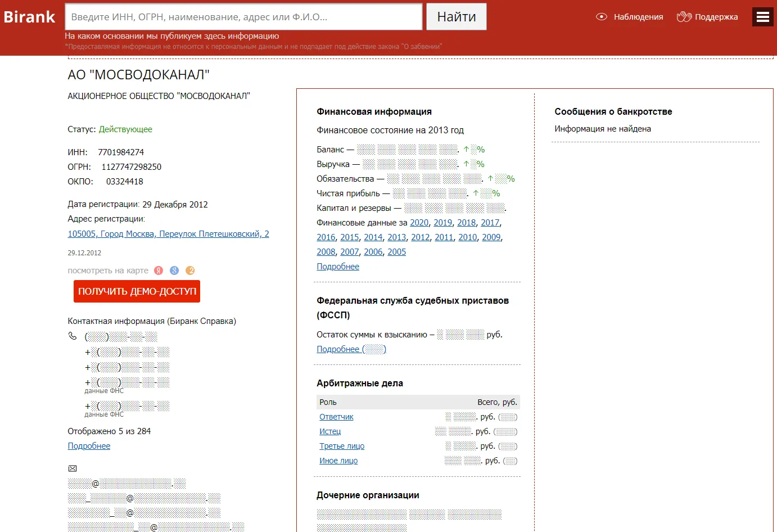Screen dimensions: 777x532
Task: Click the registration date 29 Декабря 2012
Action: tap(175, 205)
